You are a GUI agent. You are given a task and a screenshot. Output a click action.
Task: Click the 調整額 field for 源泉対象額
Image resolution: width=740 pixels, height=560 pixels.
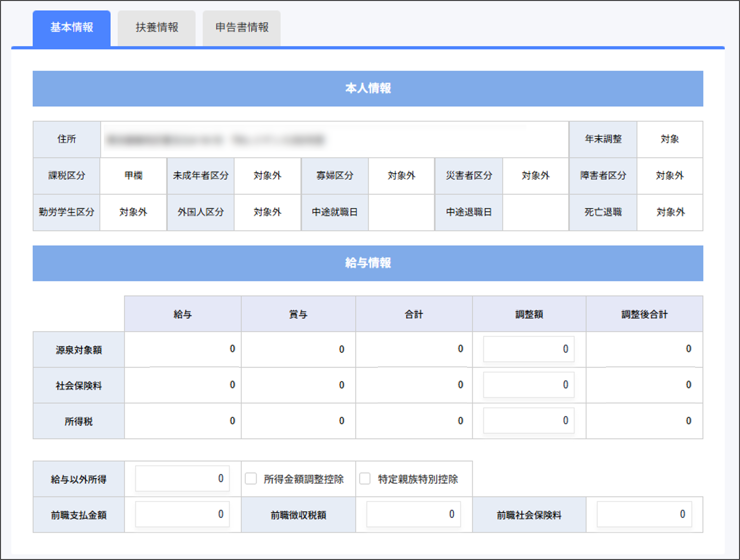pyautogui.click(x=529, y=349)
